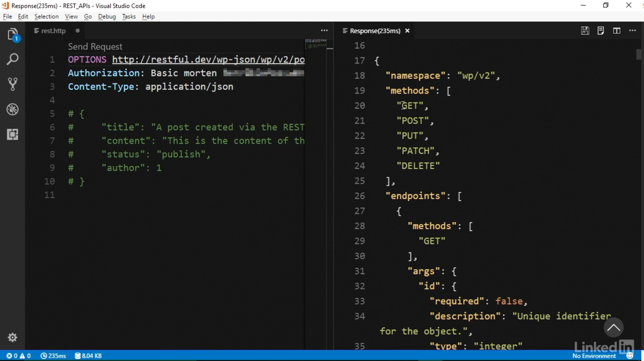644x361 pixels.
Task: Open the Tasks menu
Action: [x=129, y=17]
